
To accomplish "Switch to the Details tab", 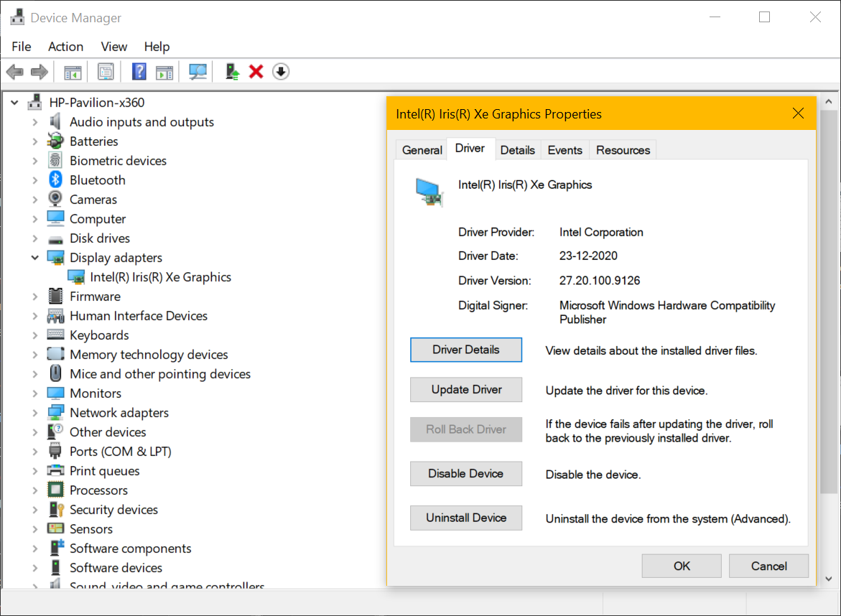I will point(517,150).
